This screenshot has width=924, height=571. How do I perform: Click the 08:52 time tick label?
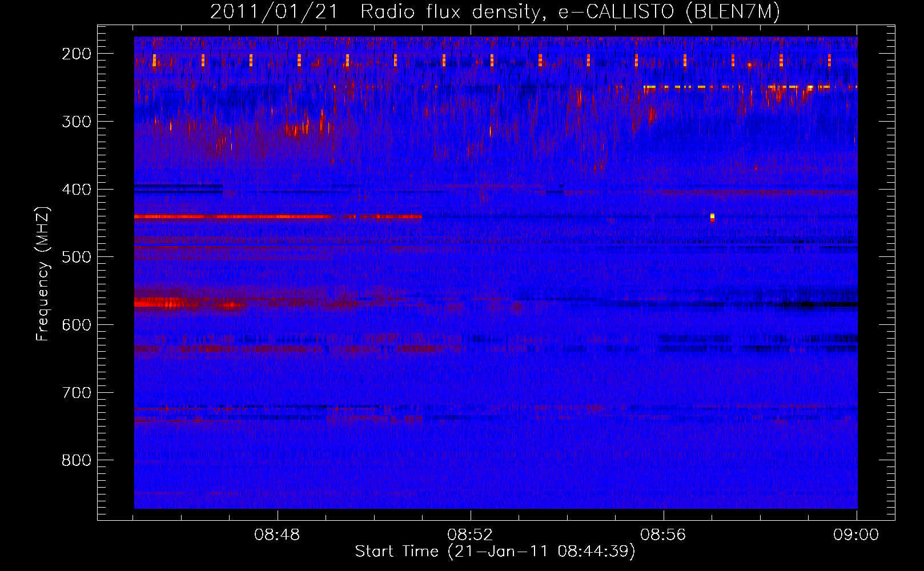pos(471,535)
